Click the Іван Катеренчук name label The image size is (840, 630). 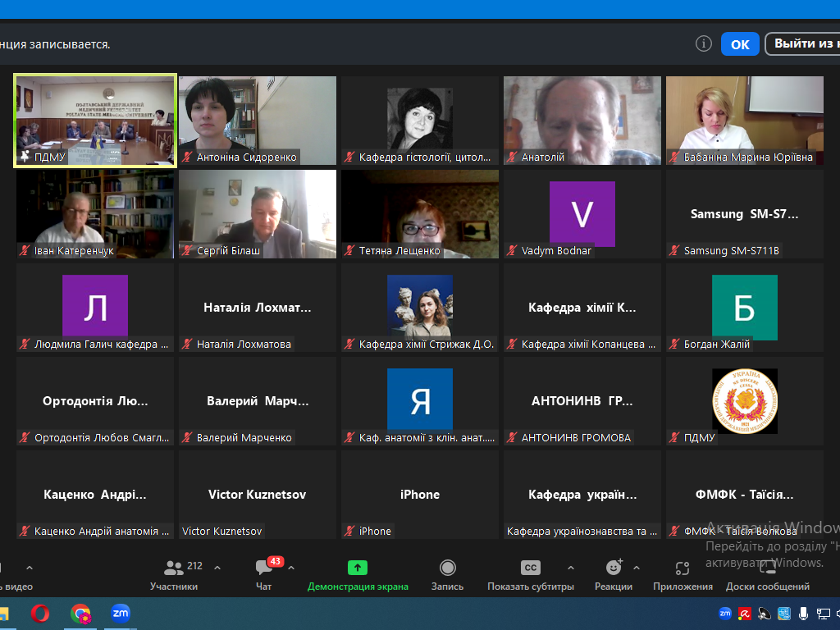pyautogui.click(x=74, y=250)
